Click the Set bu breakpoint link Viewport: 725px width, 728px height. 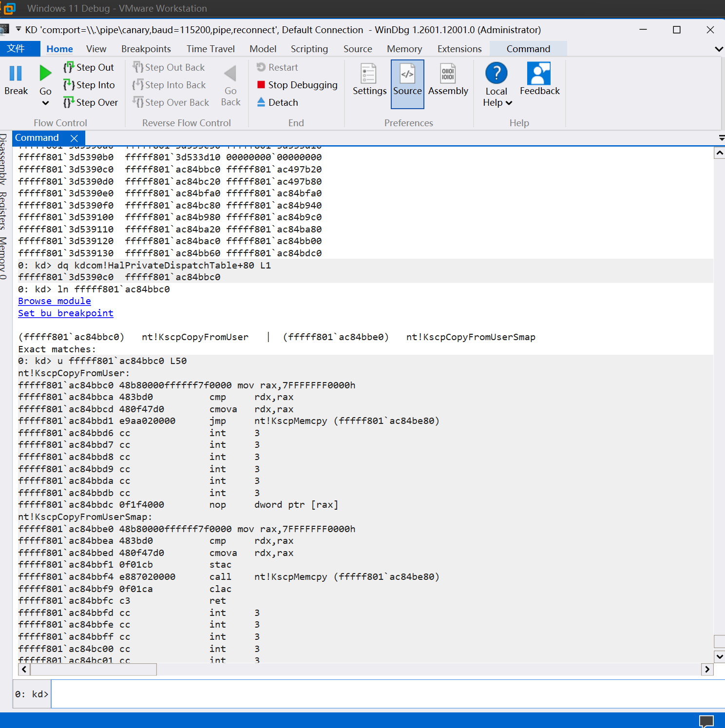[66, 313]
